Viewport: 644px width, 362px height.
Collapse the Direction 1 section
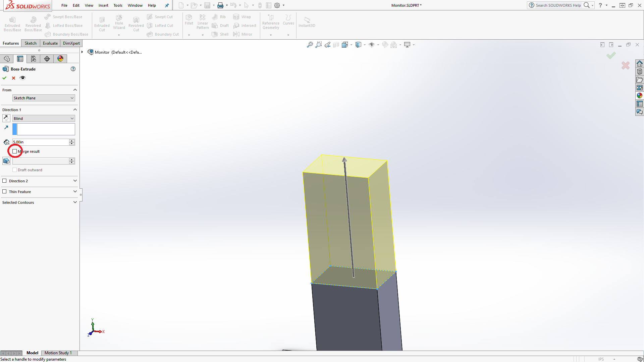click(x=75, y=109)
